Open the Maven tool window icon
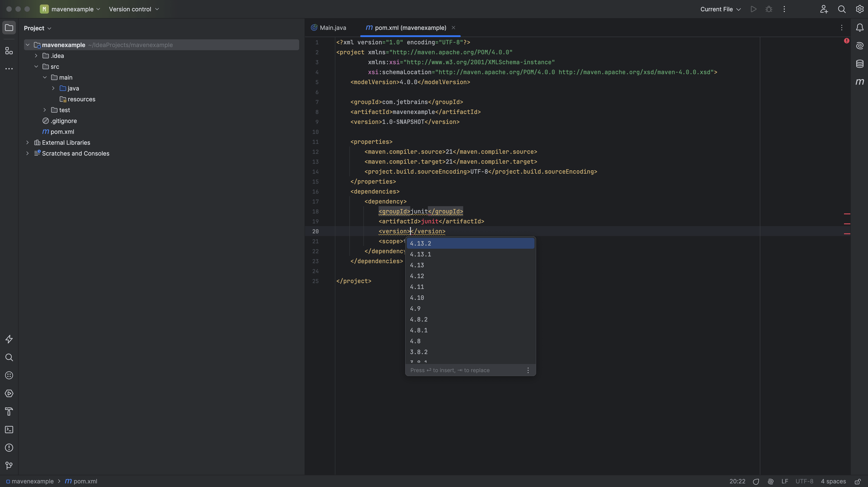The image size is (868, 487). (x=860, y=82)
